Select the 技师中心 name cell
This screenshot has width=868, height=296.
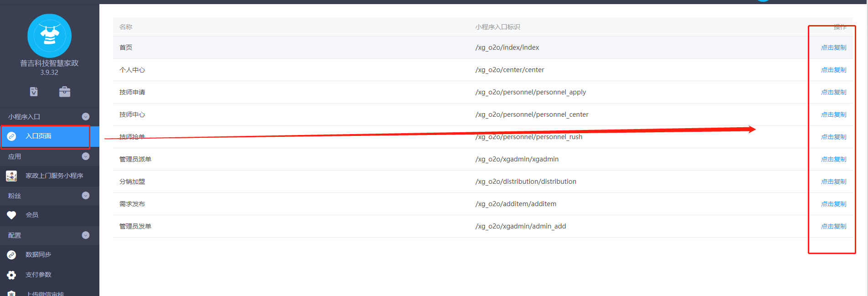[132, 114]
